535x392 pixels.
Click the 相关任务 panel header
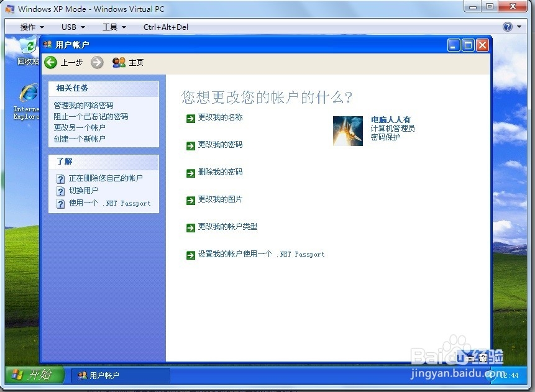click(x=104, y=89)
